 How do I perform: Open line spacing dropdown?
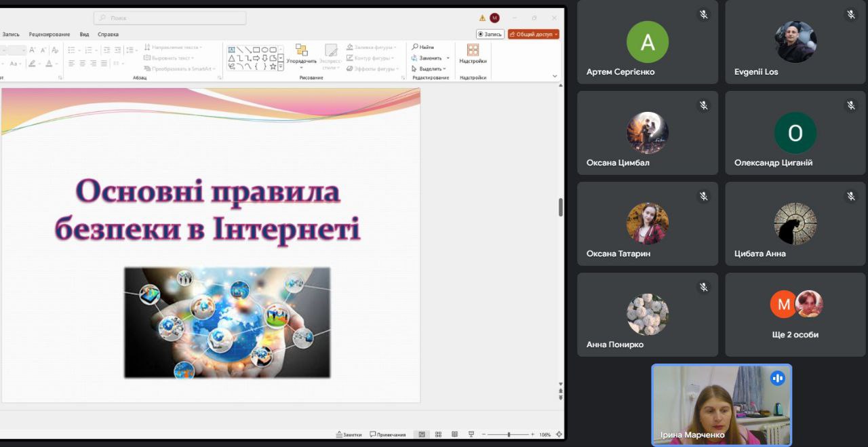pos(136,50)
